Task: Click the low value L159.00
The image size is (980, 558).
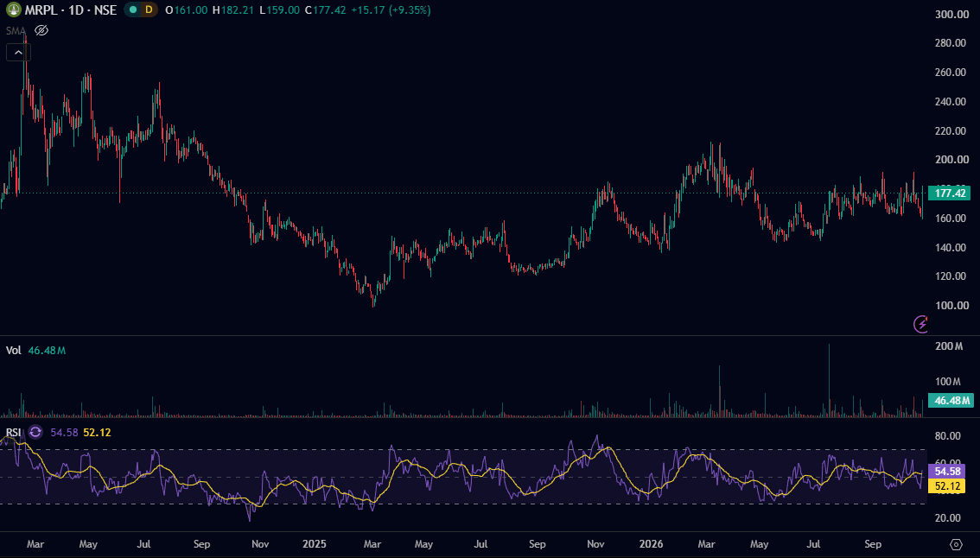Action: click(x=279, y=10)
